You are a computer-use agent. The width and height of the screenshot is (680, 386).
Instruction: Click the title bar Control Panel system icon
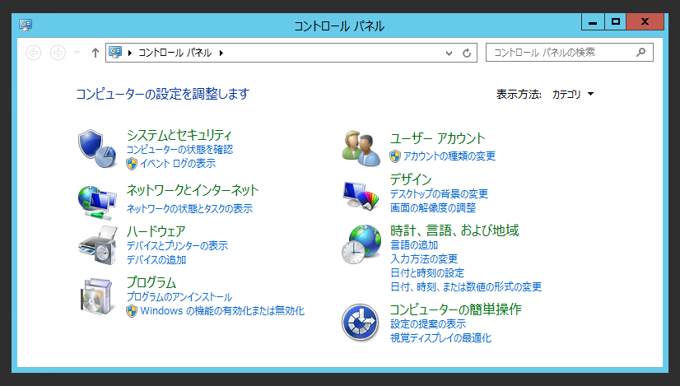[x=26, y=25]
